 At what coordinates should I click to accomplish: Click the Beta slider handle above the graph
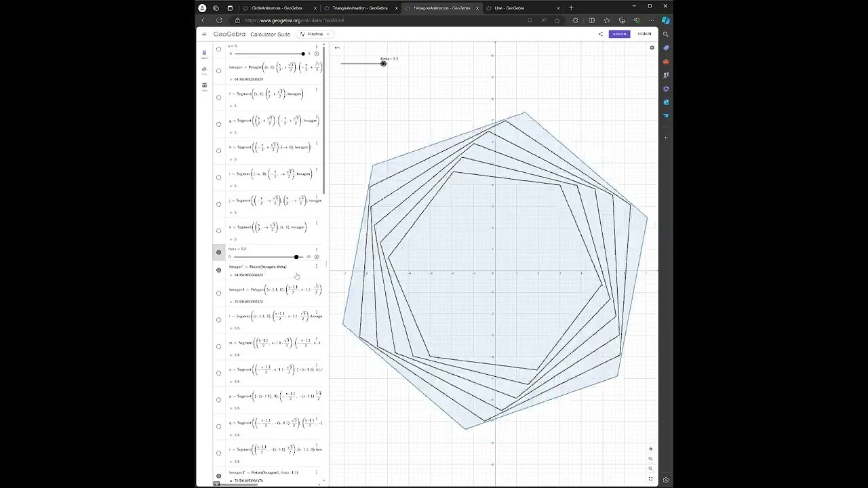coord(383,63)
